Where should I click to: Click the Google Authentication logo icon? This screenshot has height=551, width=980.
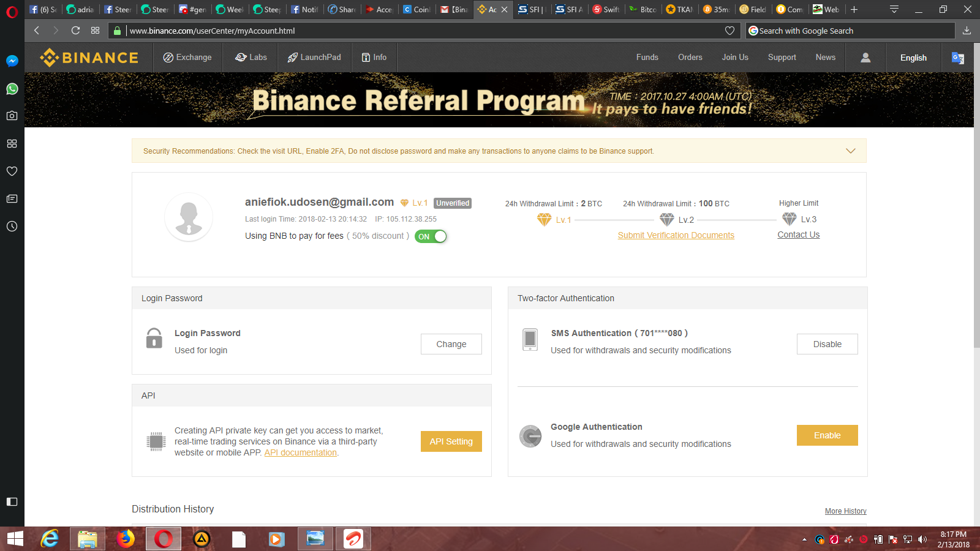click(530, 436)
